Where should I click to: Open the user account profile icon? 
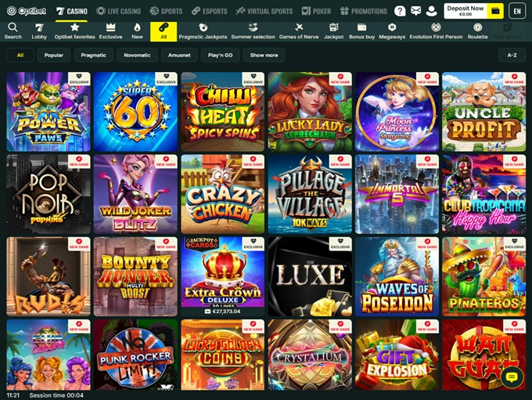coord(431,11)
